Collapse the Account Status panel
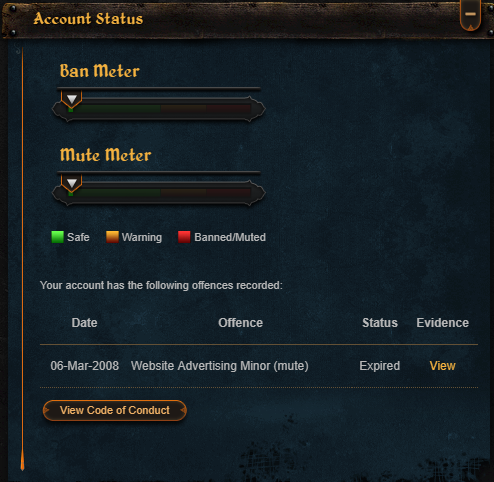 (x=470, y=15)
